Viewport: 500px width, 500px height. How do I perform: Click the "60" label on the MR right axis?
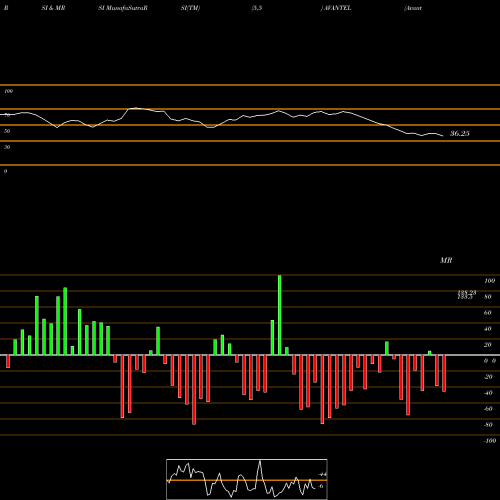tap(488, 313)
